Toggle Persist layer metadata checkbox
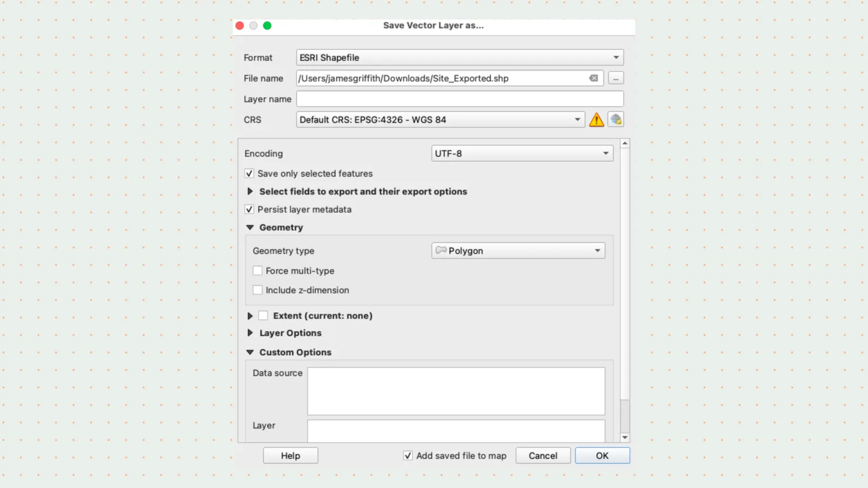 coord(250,209)
